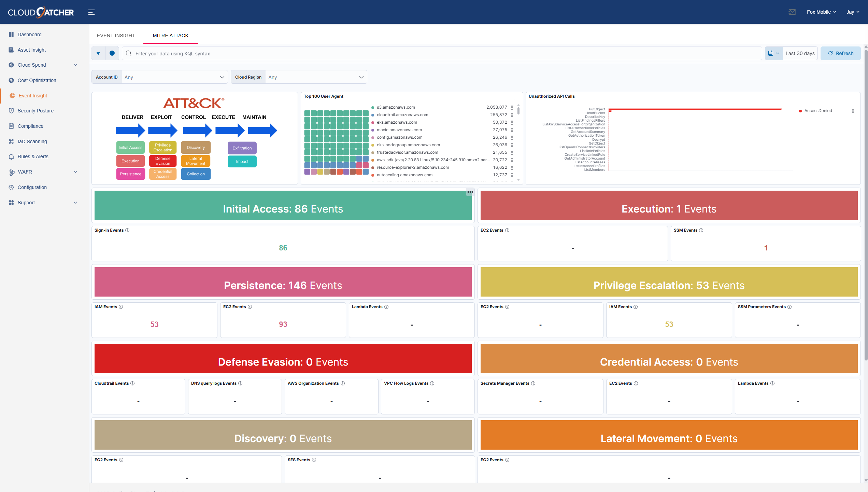This screenshot has width=868, height=492.
Task: Click the KQL filter input field
Action: pos(442,53)
